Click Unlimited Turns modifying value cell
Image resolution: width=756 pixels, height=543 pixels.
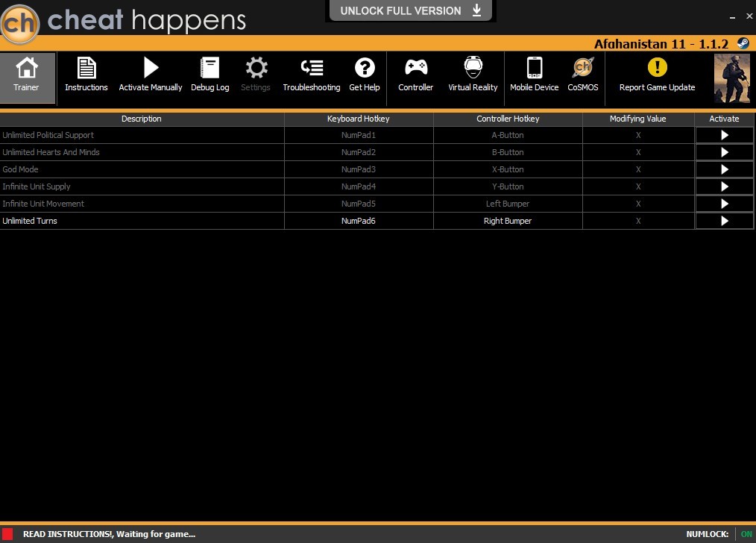[638, 221]
